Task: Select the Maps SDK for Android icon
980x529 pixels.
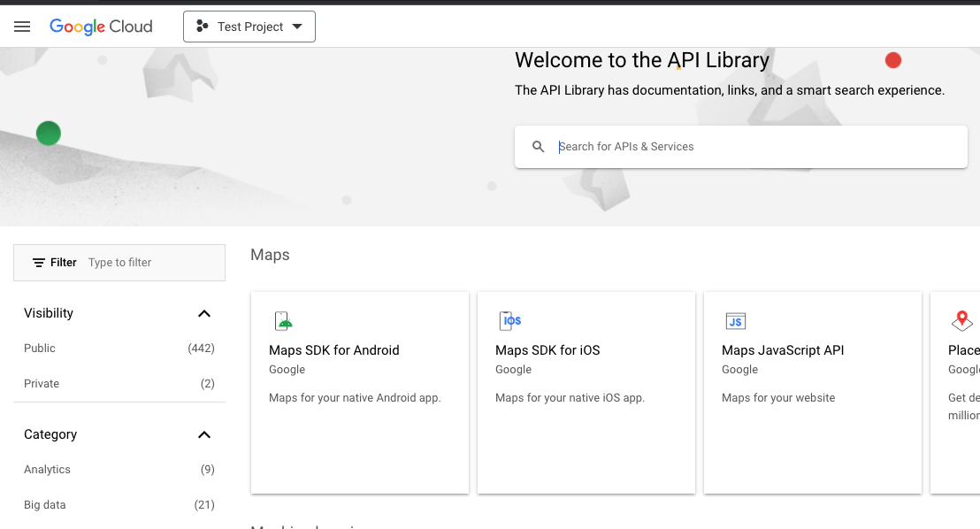Action: tap(283, 321)
